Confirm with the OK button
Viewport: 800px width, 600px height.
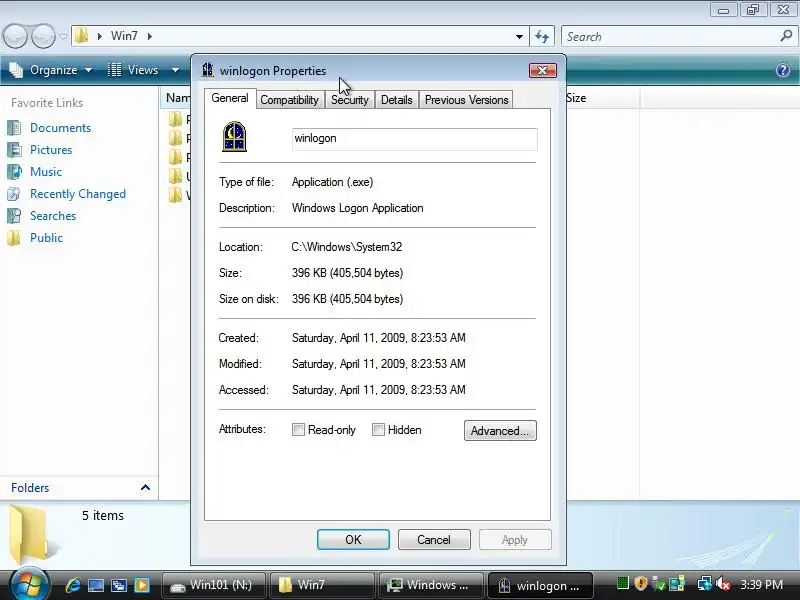coord(353,540)
